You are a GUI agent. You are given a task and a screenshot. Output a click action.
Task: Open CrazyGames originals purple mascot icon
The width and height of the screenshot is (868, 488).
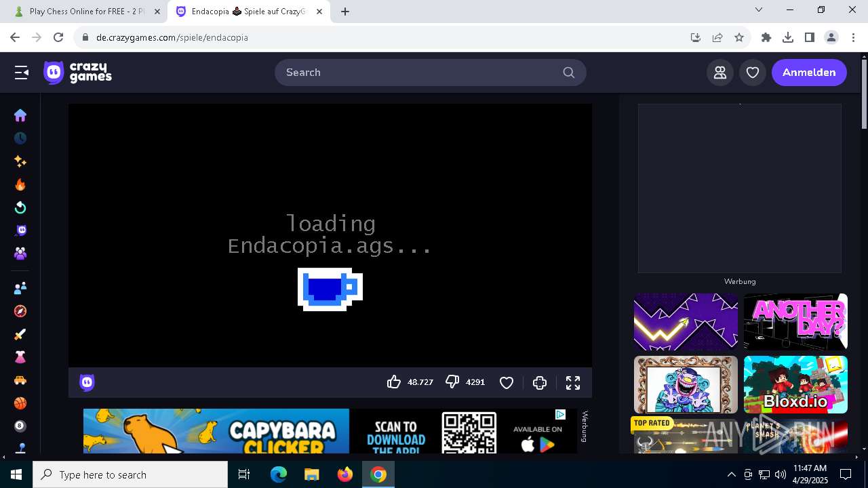(x=20, y=230)
